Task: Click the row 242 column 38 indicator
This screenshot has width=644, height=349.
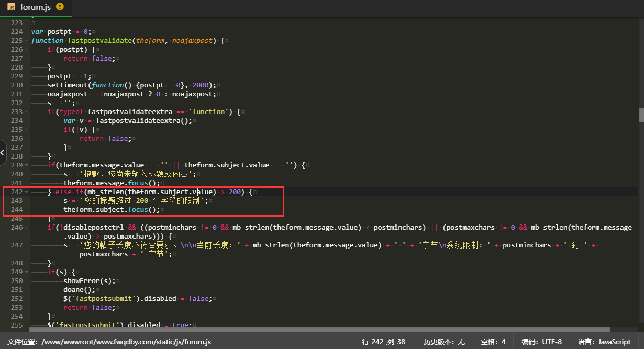Action: point(383,342)
